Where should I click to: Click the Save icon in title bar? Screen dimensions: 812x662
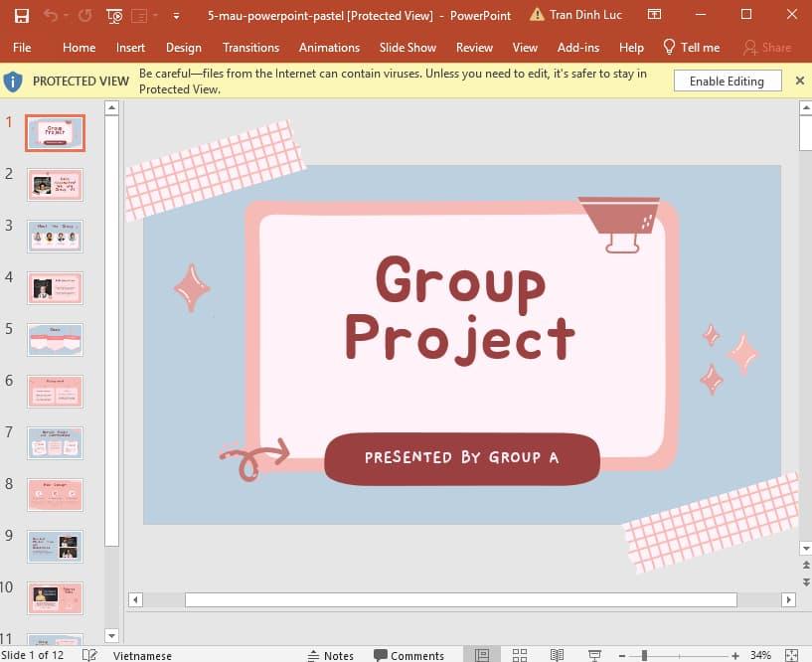coord(21,16)
